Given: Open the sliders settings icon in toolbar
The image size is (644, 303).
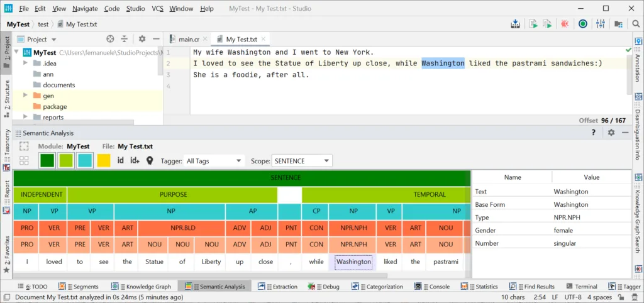Looking at the screenshot, I should [x=600, y=25].
